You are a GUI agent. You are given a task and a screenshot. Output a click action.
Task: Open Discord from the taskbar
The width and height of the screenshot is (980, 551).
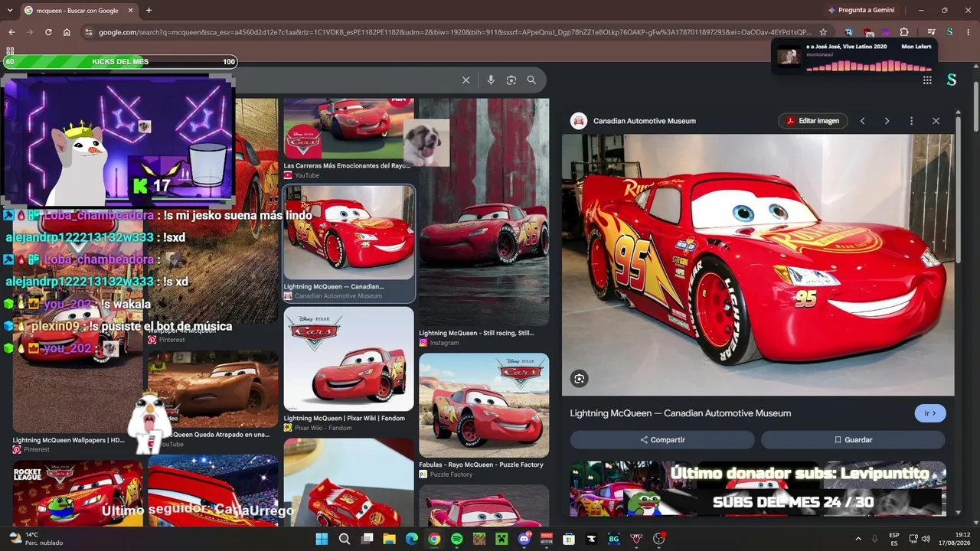[x=524, y=539]
